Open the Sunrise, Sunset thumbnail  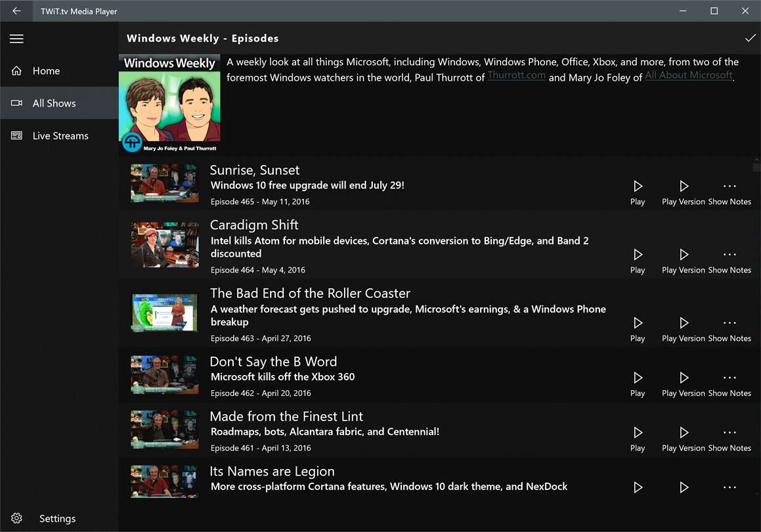165,183
